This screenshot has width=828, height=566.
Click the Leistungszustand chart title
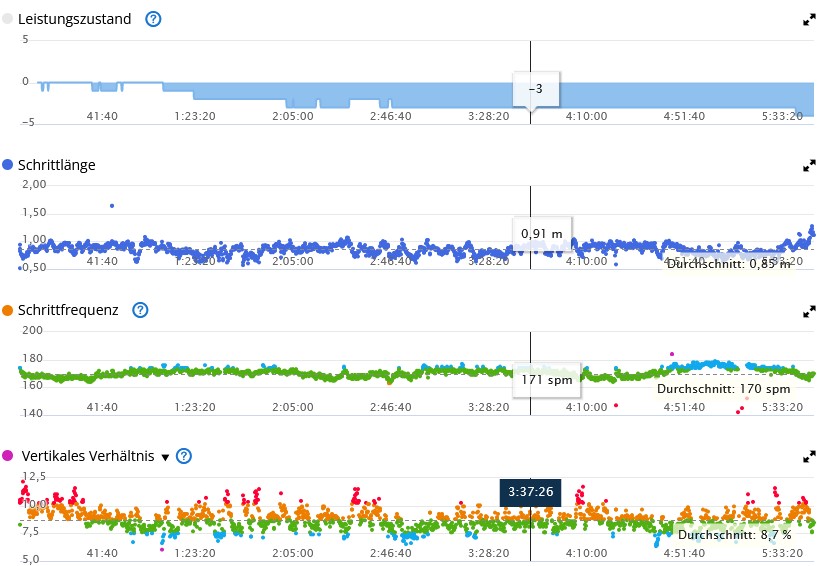(74, 19)
